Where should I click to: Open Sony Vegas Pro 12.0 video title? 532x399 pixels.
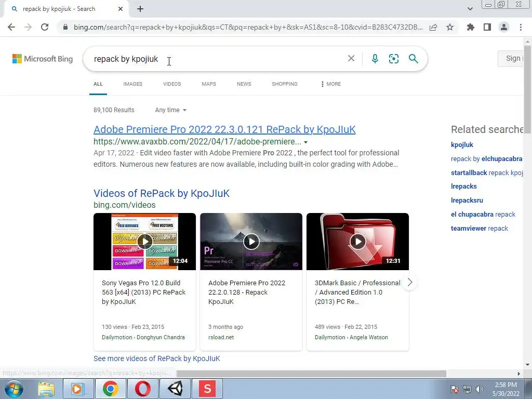click(144, 292)
